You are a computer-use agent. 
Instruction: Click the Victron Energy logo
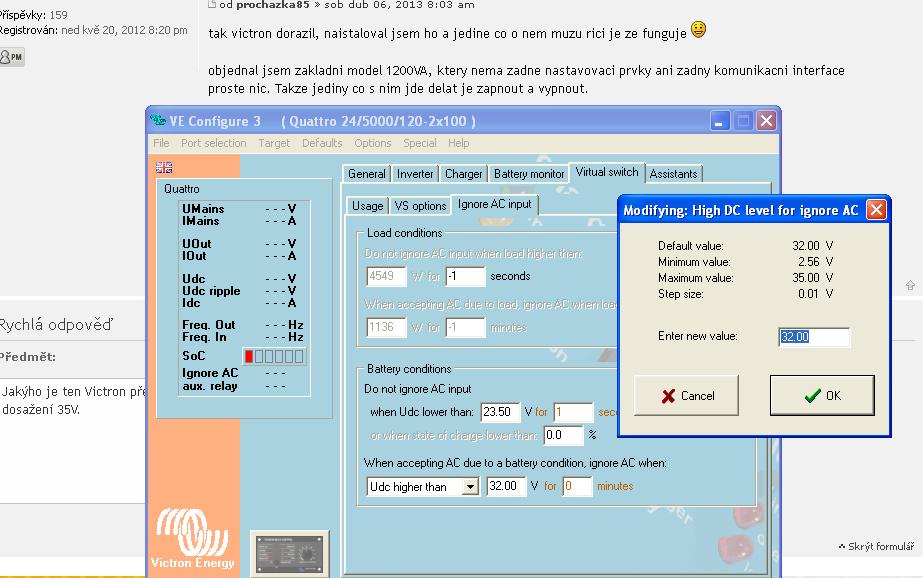coord(192,539)
